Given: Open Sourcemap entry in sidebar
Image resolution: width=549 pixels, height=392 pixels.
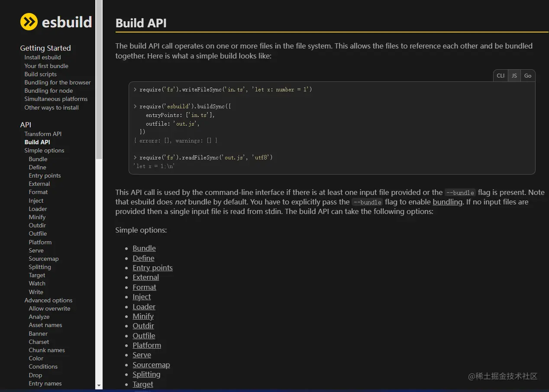Looking at the screenshot, I should pyautogui.click(x=44, y=259).
